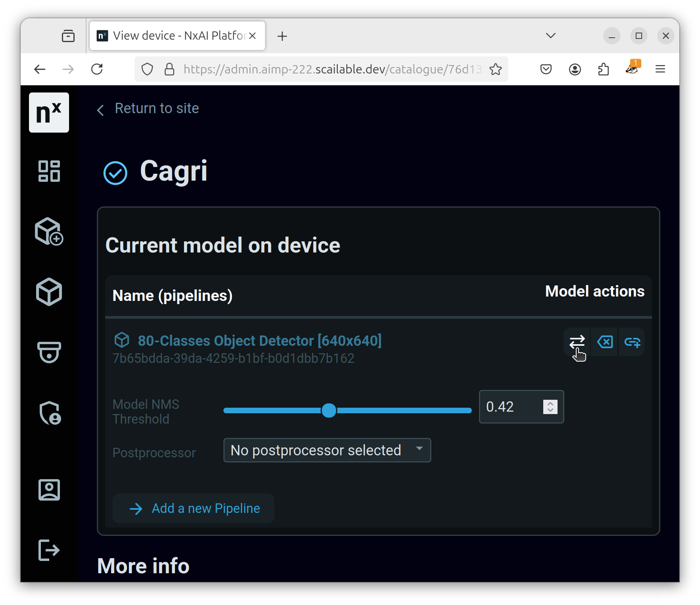Click the Model NMS Threshold slider handle
The height and width of the screenshot is (605, 700).
[329, 410]
